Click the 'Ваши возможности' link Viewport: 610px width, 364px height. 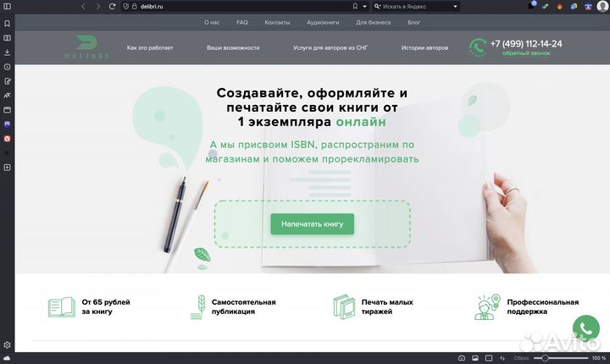pos(233,48)
